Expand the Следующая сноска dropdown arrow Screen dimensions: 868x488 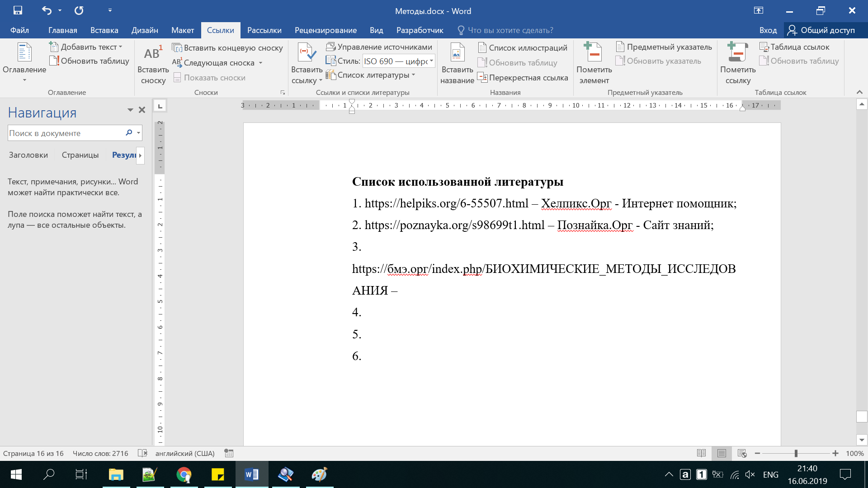tap(261, 63)
